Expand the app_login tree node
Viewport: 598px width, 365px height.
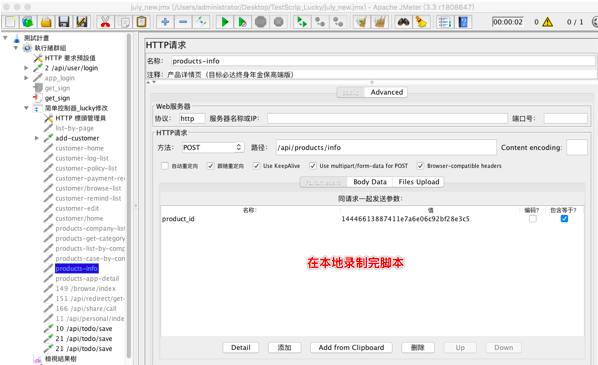[x=26, y=78]
